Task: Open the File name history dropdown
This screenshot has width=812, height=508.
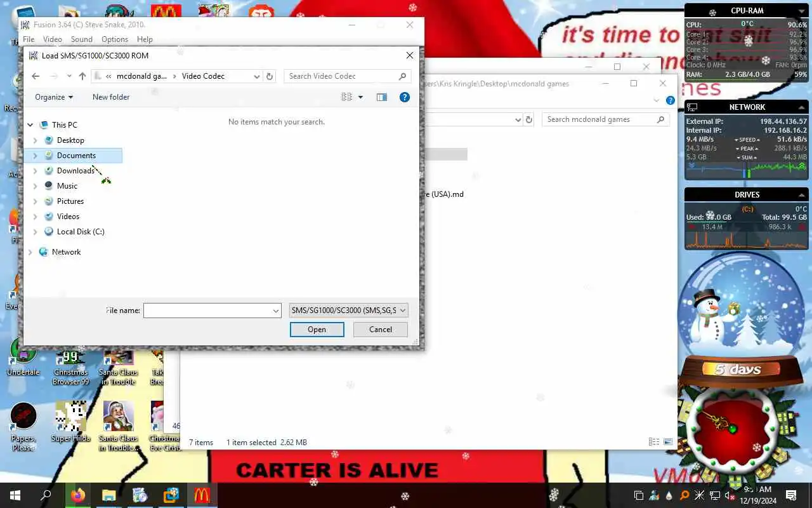Action: tap(276, 311)
